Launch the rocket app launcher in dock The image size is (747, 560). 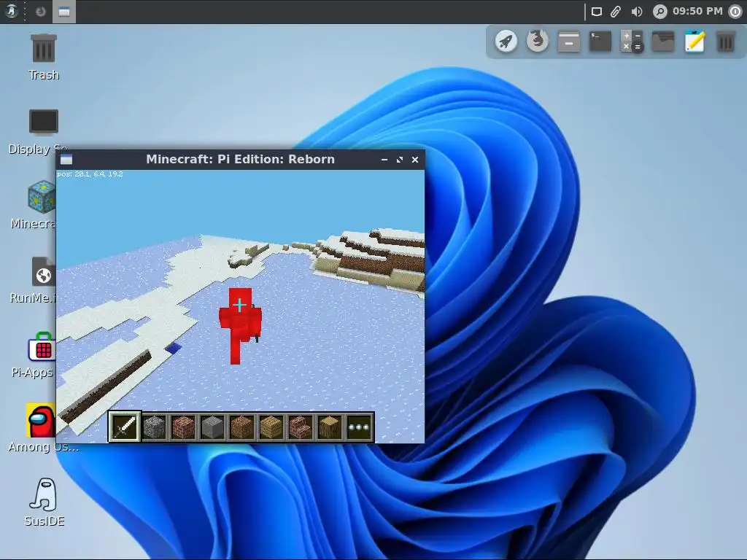(506, 42)
